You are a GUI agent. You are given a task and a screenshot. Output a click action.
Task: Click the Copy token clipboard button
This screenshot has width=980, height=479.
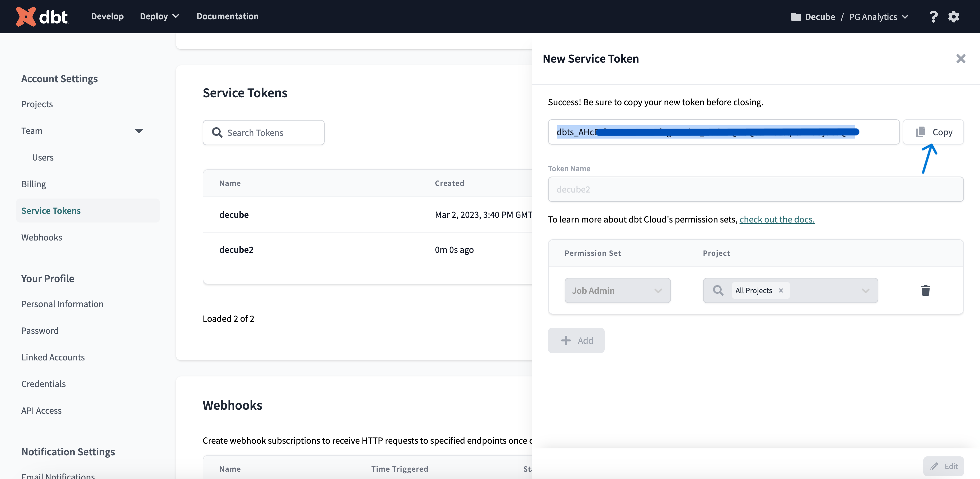point(933,132)
